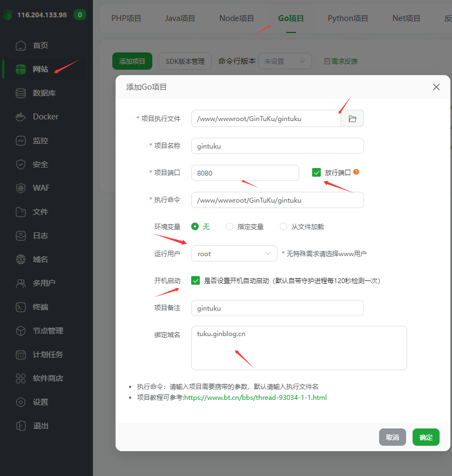Browse for executable file via folder icon

(352, 119)
